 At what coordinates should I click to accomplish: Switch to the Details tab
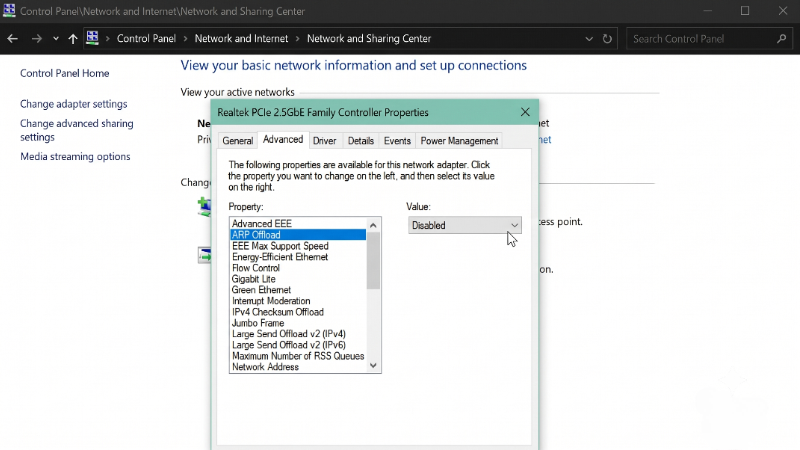coord(361,141)
